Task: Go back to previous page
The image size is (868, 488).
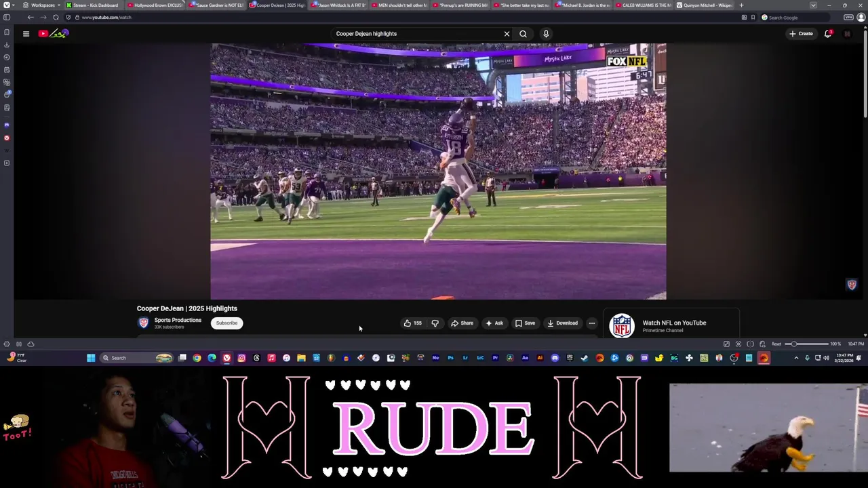Action: coord(30,17)
